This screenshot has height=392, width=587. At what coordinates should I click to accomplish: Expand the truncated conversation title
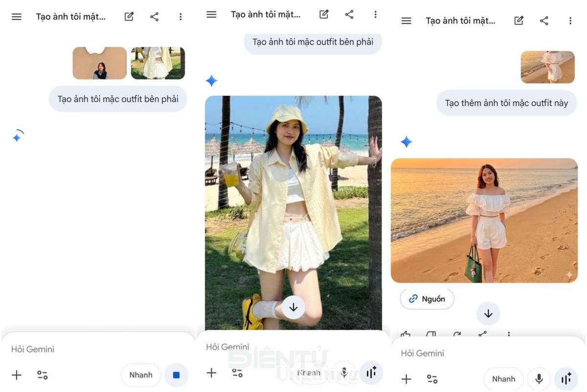(x=70, y=16)
